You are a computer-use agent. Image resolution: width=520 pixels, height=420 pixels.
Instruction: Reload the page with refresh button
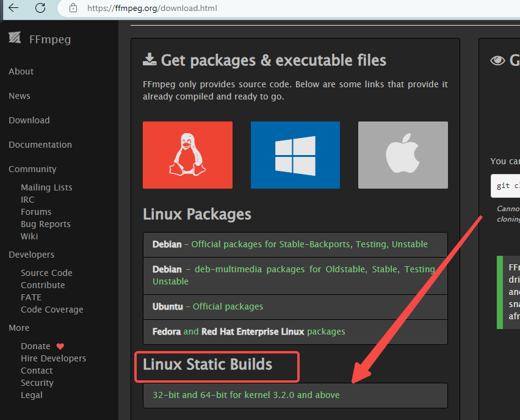40,8
